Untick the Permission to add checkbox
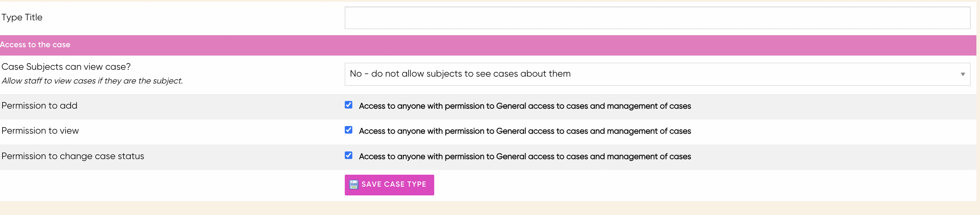Screen dimensions: 980x215 coord(348,105)
